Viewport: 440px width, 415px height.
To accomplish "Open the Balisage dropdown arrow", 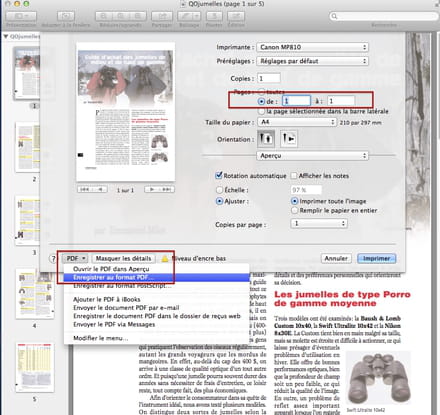I will [197, 16].
